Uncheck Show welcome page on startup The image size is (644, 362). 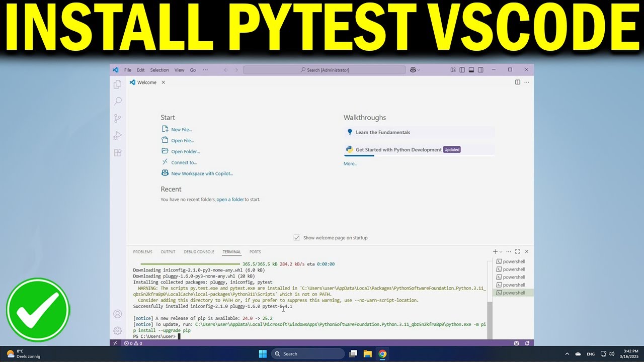297,238
